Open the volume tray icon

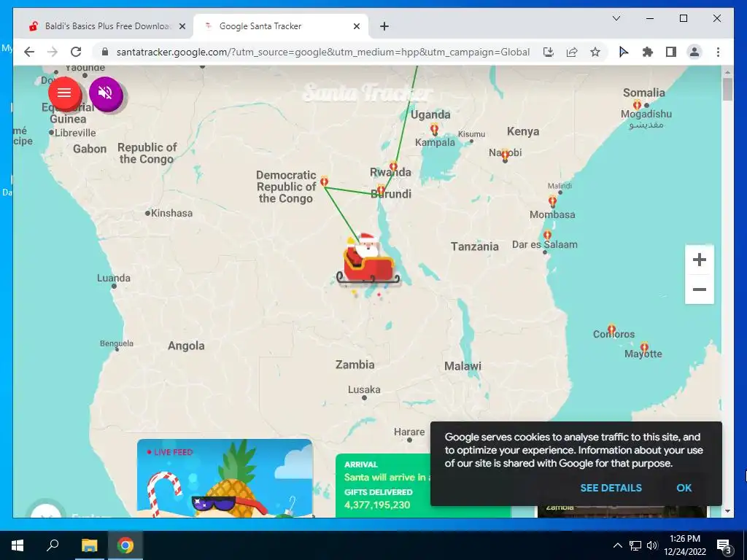[652, 545]
